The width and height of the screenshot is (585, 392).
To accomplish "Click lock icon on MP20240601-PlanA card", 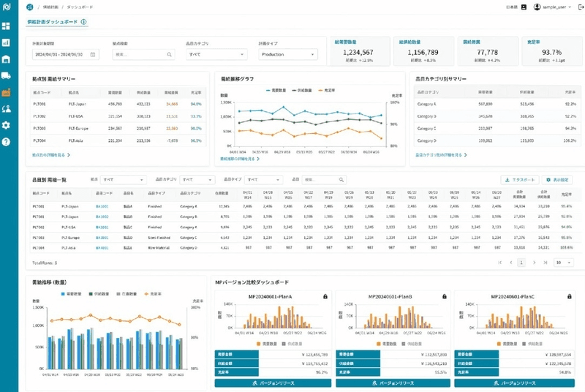I will (325, 296).
